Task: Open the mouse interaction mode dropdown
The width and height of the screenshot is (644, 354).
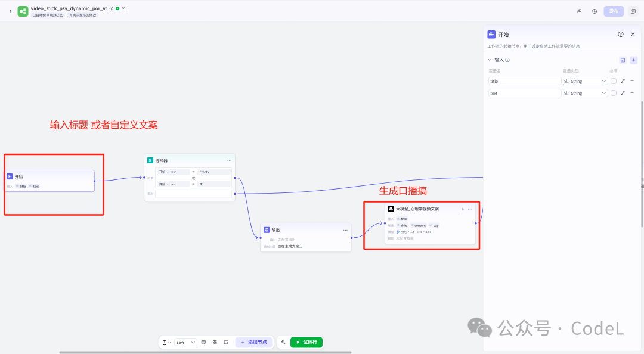Action: [x=166, y=343]
